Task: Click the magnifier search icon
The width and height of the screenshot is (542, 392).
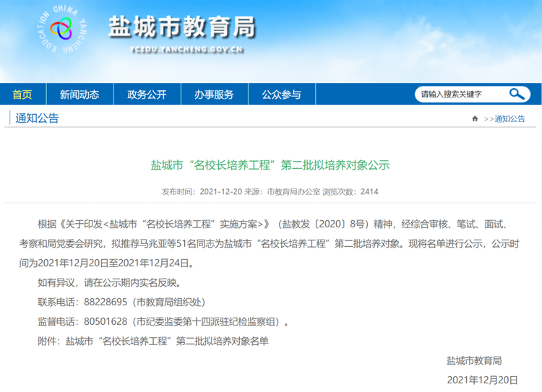Action: [517, 94]
